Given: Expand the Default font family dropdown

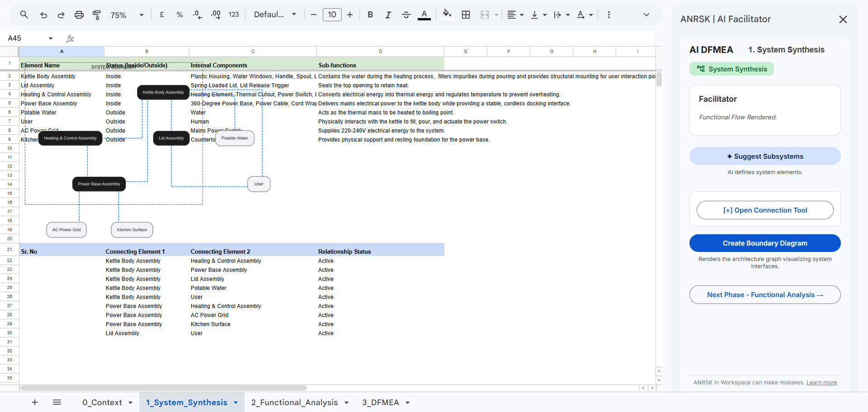Looking at the screenshot, I should point(275,15).
